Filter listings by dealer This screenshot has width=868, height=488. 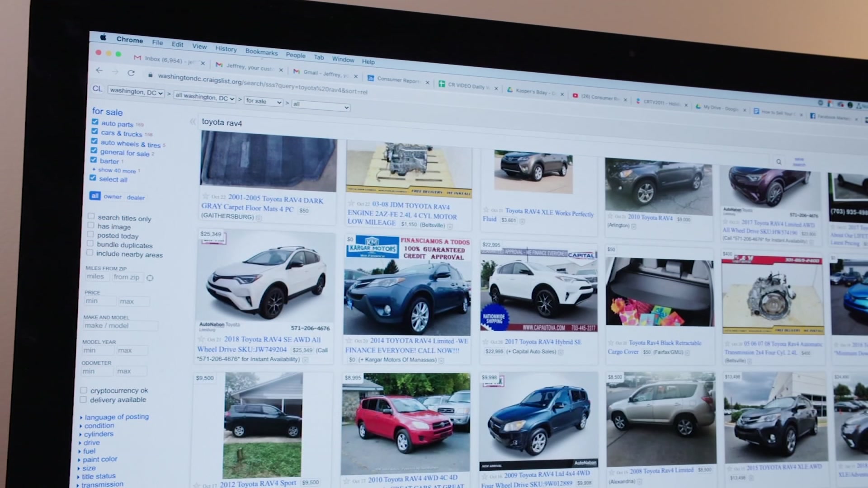136,197
